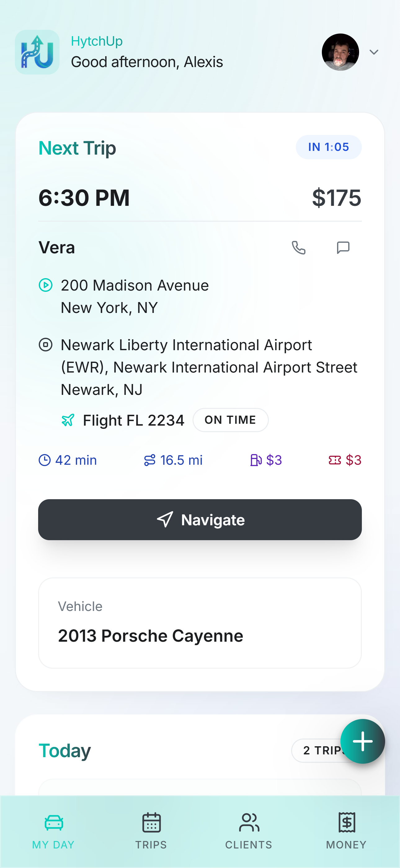
Task: Start navigation with the Navigate button
Action: pos(200,520)
